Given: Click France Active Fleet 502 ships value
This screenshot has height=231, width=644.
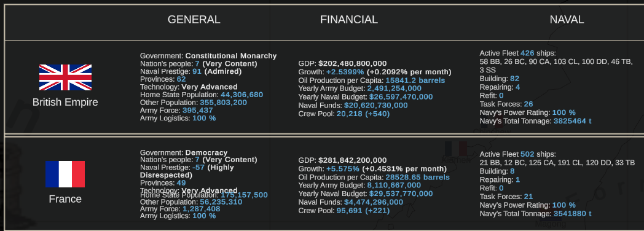Looking at the screenshot, I should pyautogui.click(x=527, y=154).
